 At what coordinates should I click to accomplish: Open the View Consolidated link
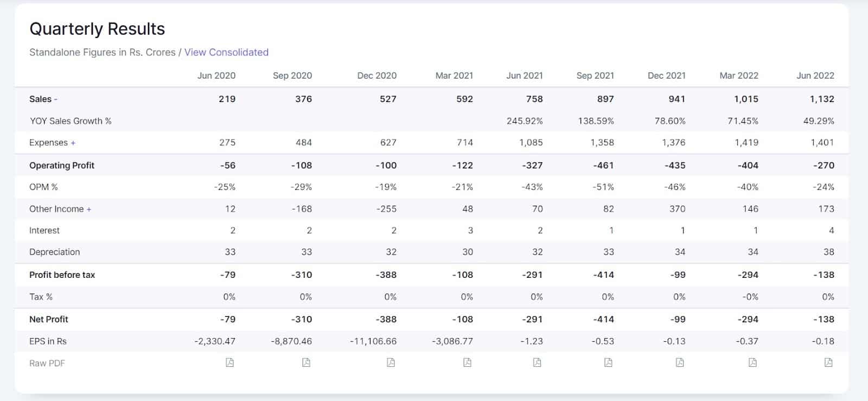(226, 52)
